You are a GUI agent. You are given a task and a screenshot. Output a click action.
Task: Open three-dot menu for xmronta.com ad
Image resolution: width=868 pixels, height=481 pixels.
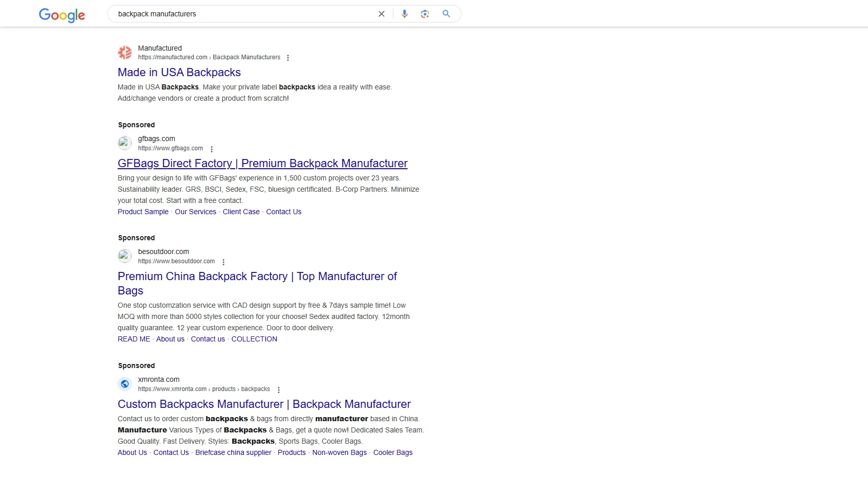(279, 390)
